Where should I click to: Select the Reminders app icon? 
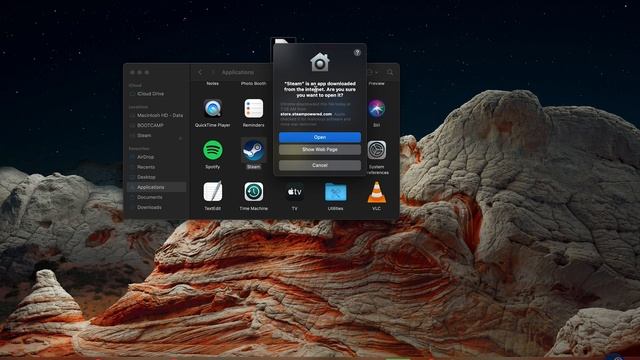click(x=253, y=109)
